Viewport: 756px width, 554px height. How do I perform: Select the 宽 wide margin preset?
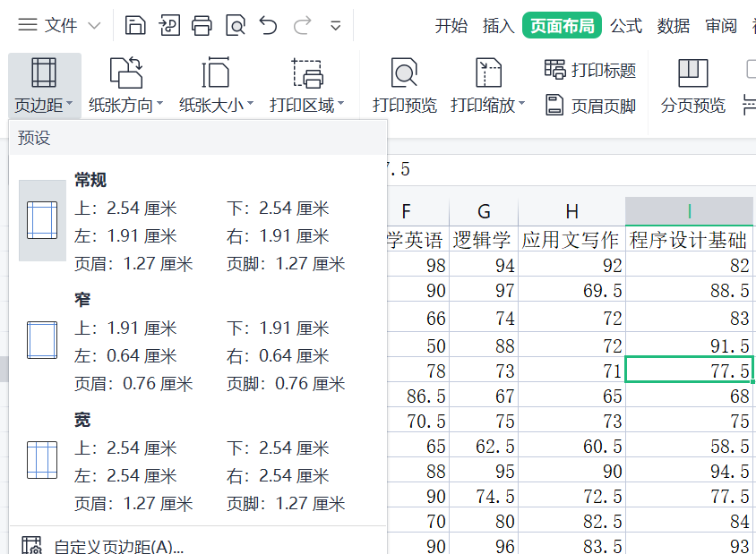pyautogui.click(x=198, y=461)
